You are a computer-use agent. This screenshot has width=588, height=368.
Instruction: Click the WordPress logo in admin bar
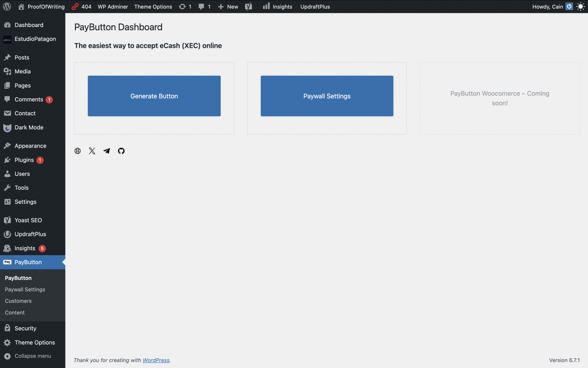pyautogui.click(x=7, y=7)
